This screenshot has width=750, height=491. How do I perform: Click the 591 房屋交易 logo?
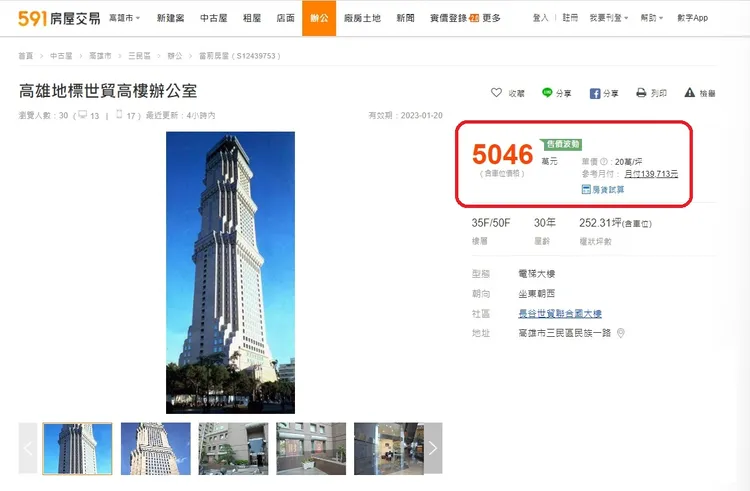pos(59,19)
